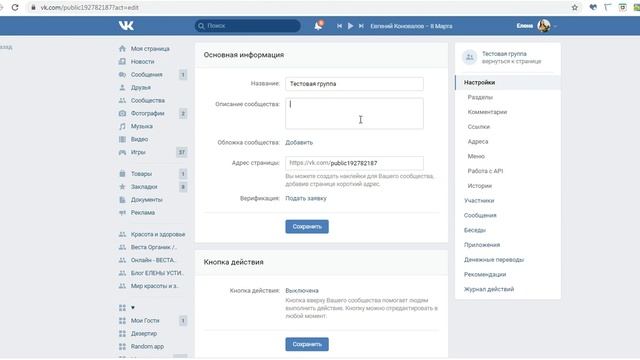
Task: Click the megaphone icon beside Реклама
Action: click(x=122, y=213)
